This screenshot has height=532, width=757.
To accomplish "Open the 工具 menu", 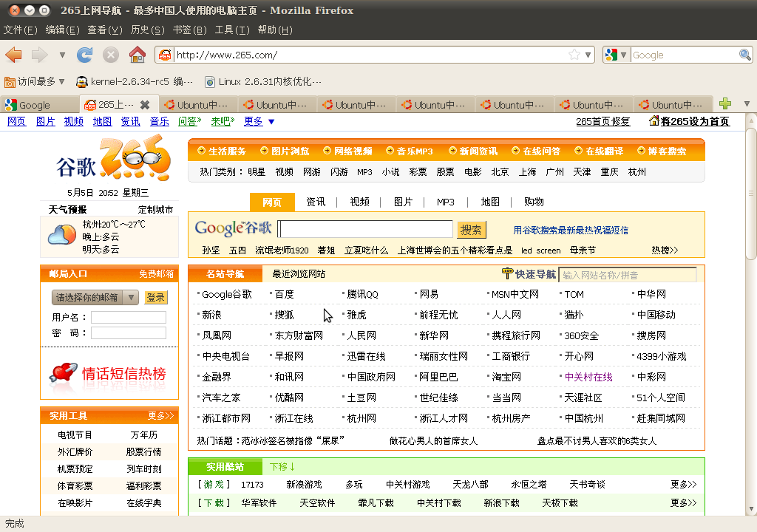I will point(232,30).
